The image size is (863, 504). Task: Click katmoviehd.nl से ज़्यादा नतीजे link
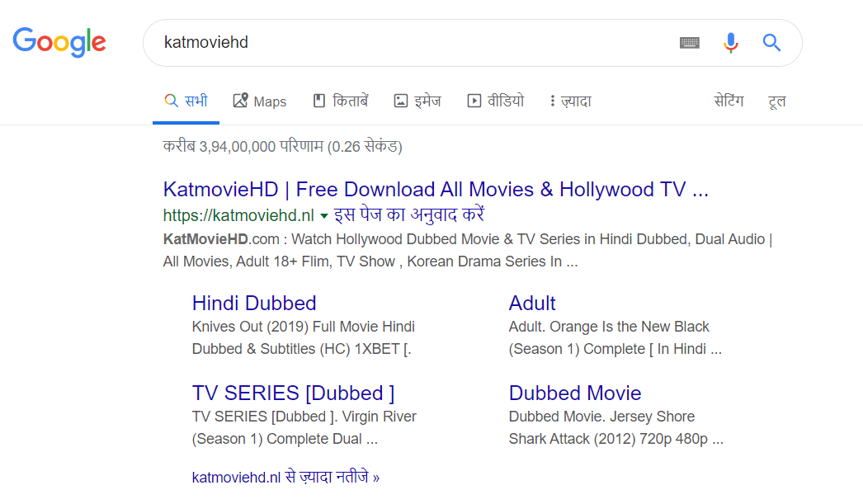coord(285,477)
